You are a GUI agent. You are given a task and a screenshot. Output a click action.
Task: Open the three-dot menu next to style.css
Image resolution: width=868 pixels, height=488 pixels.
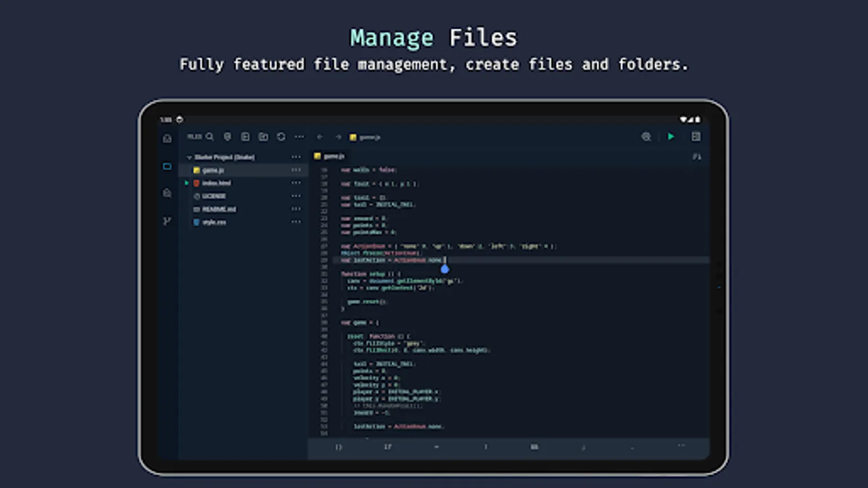point(296,221)
